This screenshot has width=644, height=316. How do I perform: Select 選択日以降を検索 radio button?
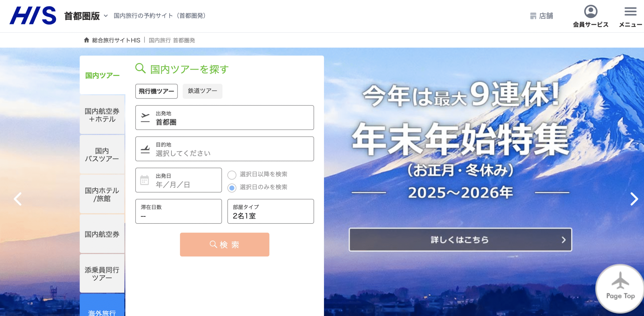point(232,175)
